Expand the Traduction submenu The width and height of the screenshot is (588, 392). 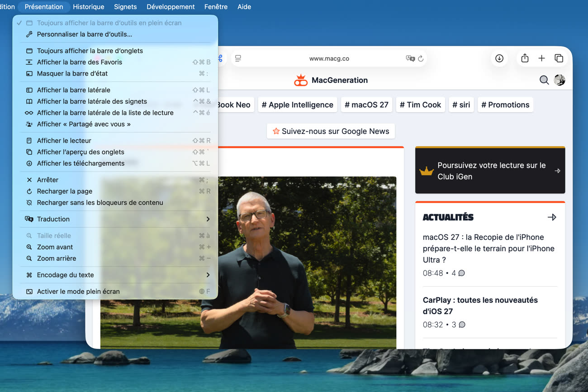tap(115, 219)
